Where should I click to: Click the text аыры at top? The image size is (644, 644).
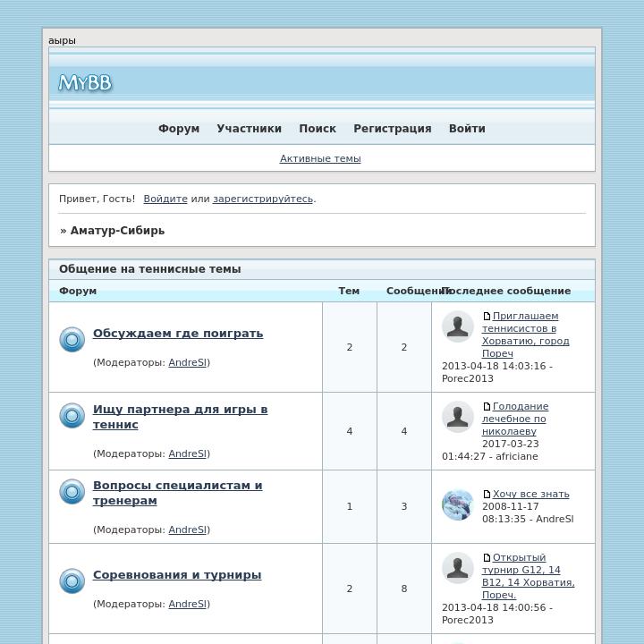(x=62, y=40)
